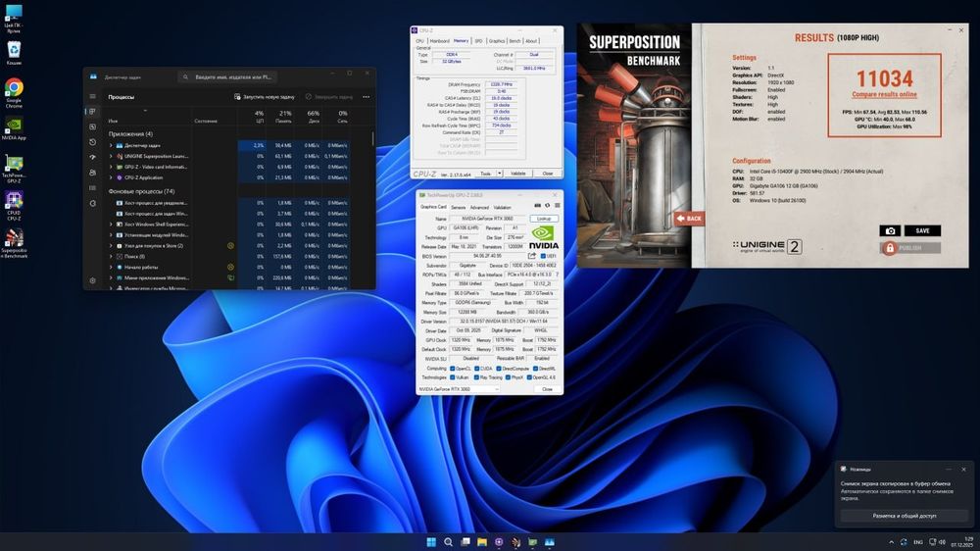
Task: Toggle Vulkan checkbox in GPU-Z
Action: coord(453,377)
